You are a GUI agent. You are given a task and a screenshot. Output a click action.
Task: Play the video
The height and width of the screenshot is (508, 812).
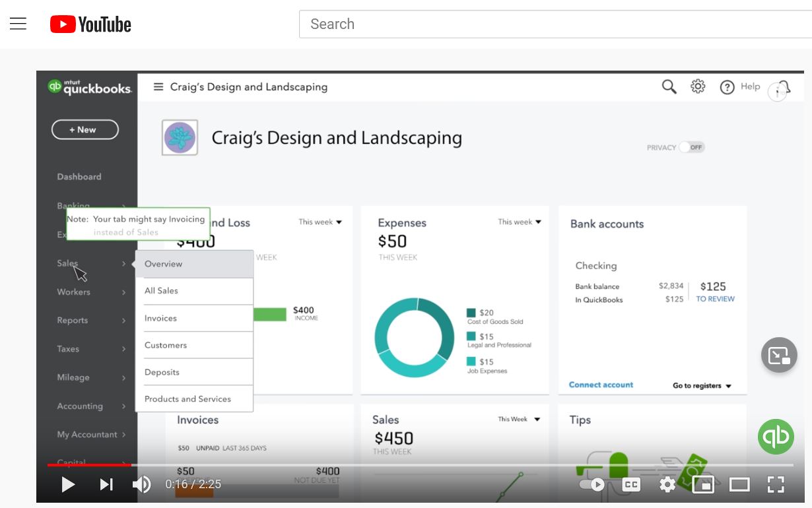[x=67, y=485]
